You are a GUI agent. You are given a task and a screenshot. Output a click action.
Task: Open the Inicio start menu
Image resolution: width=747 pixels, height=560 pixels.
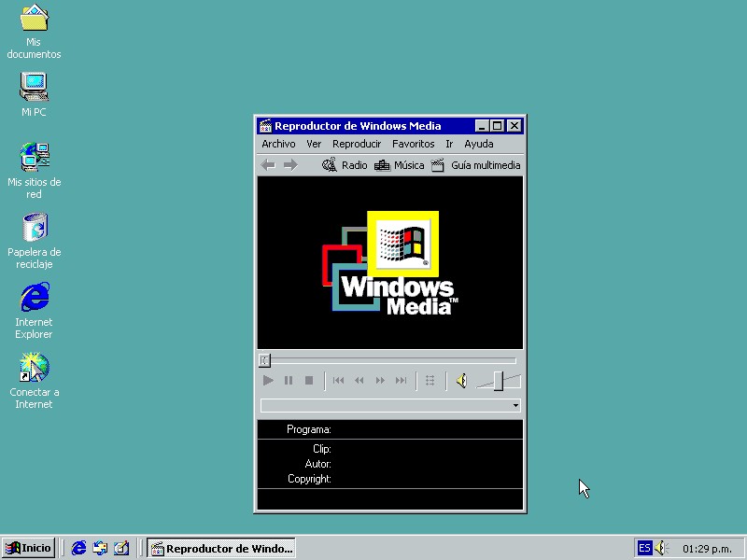pyautogui.click(x=29, y=548)
